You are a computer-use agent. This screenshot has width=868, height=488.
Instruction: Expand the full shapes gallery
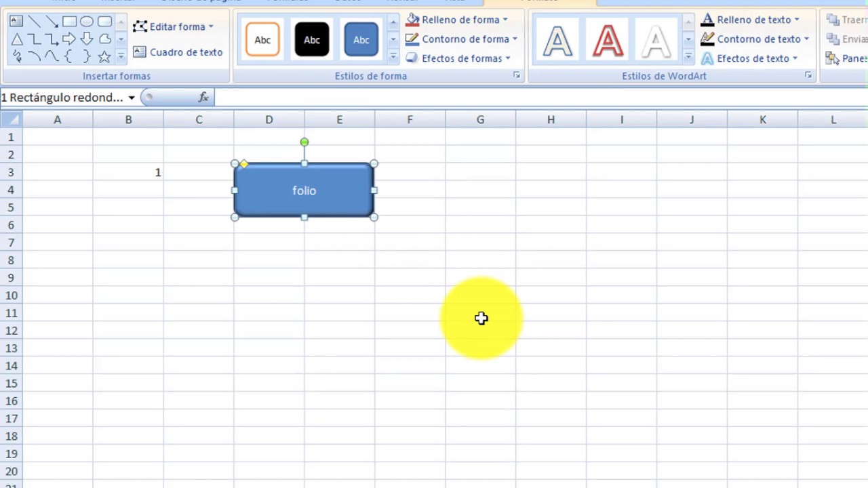click(121, 56)
